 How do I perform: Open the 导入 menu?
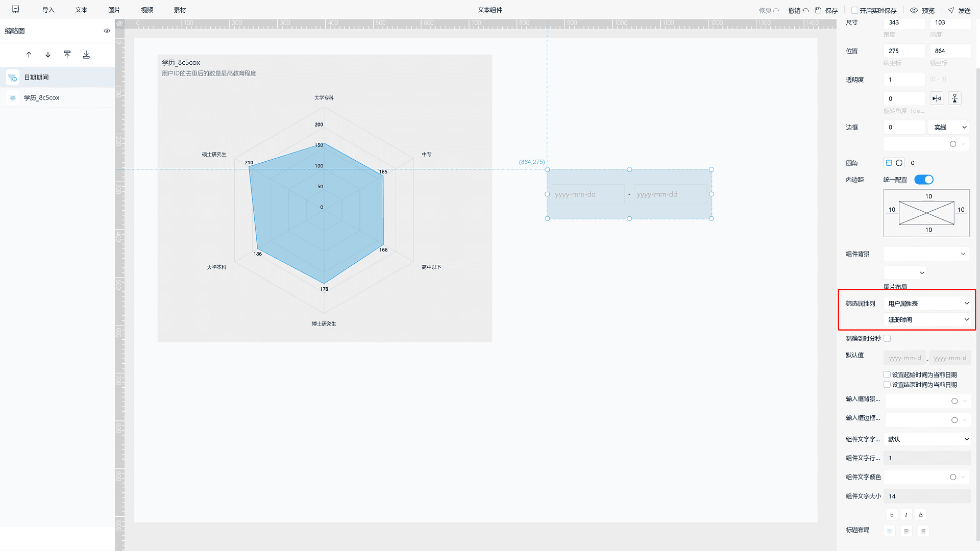[48, 10]
